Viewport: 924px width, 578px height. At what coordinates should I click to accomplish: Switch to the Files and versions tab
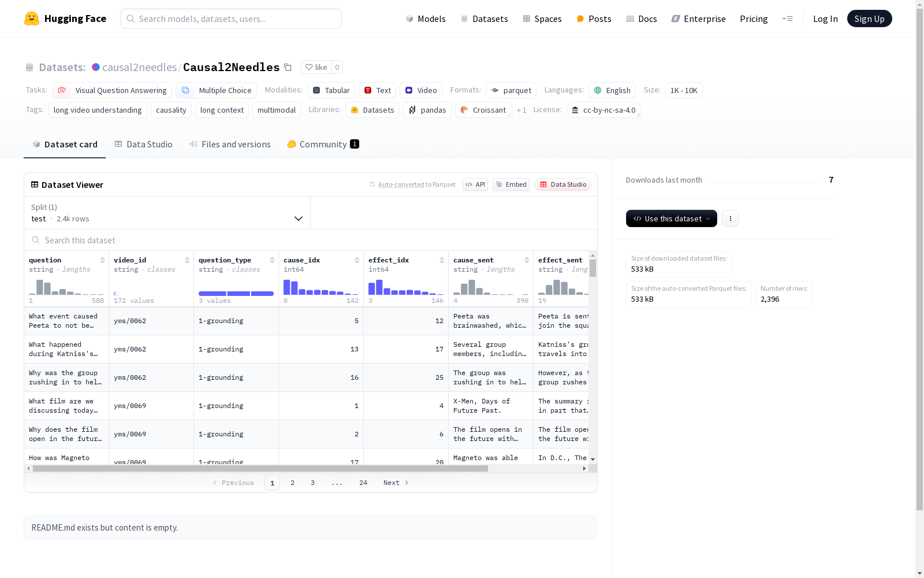pos(230,144)
